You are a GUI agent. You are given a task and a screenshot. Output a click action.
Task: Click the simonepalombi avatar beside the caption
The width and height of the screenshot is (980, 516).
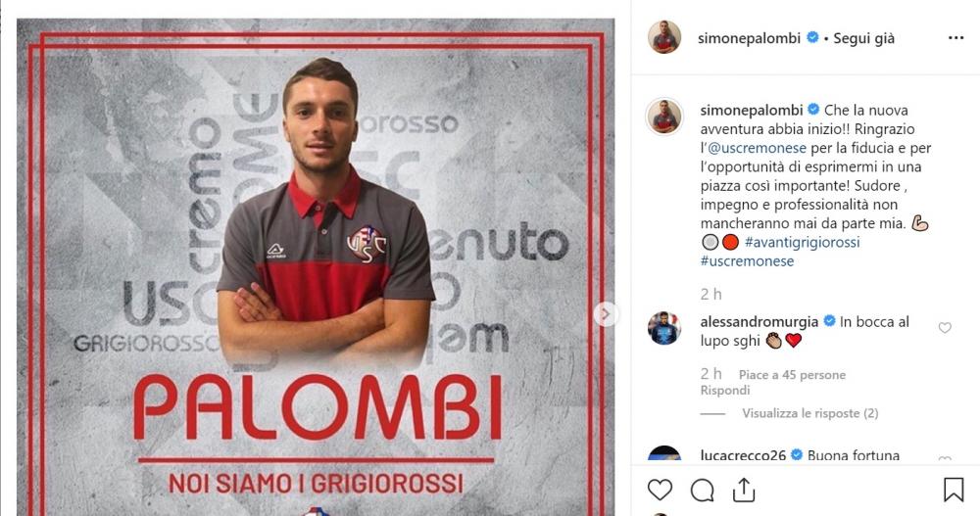click(x=663, y=117)
